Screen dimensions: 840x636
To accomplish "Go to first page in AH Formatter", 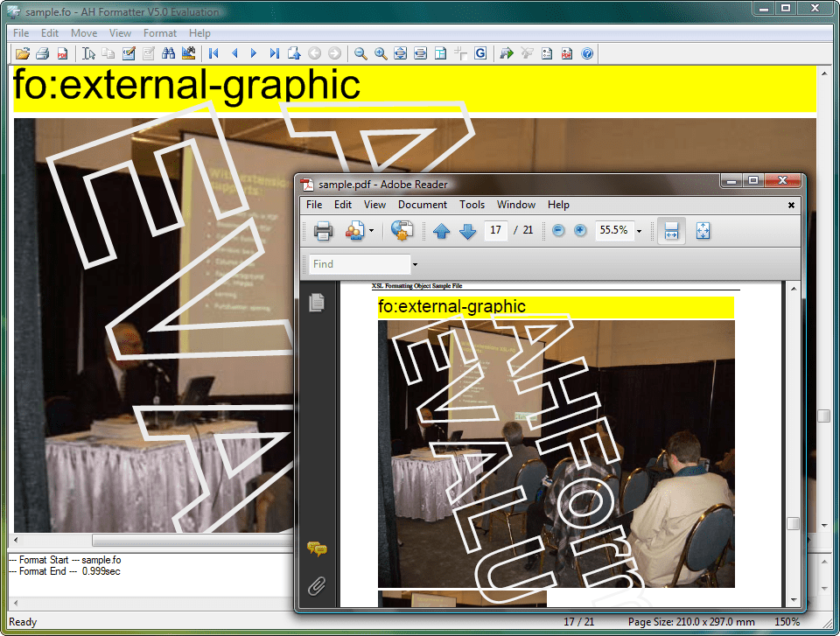I will coord(213,53).
